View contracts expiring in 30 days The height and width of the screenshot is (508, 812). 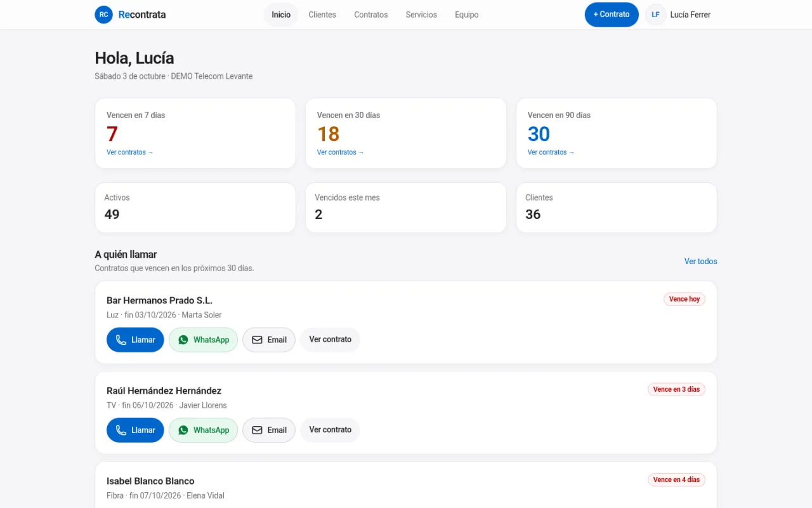[x=341, y=152]
